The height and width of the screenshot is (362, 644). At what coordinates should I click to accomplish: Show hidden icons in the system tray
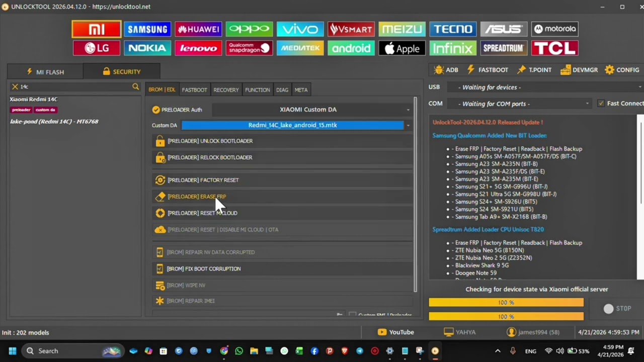point(498,351)
